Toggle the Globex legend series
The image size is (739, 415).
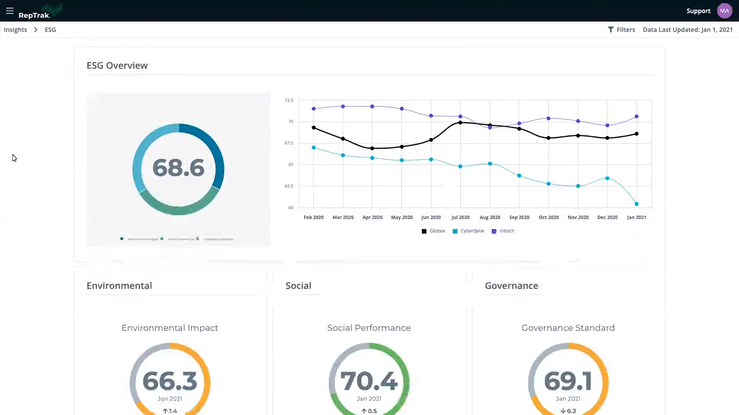click(x=433, y=231)
